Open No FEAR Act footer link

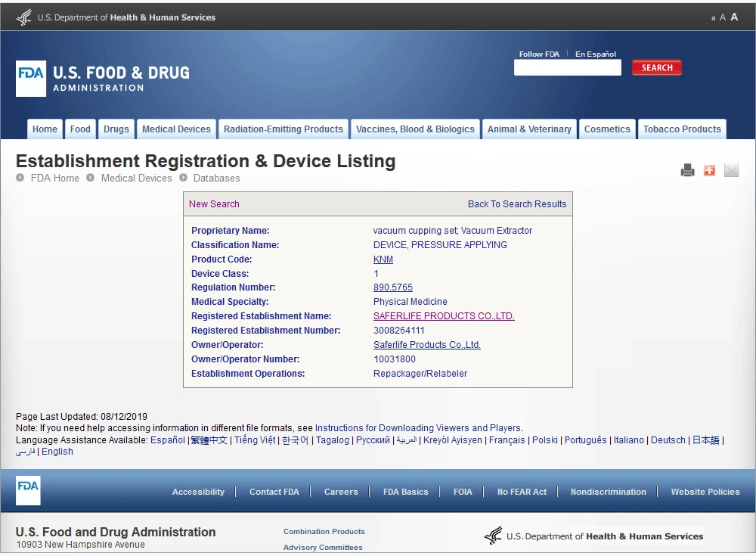pyautogui.click(x=522, y=492)
